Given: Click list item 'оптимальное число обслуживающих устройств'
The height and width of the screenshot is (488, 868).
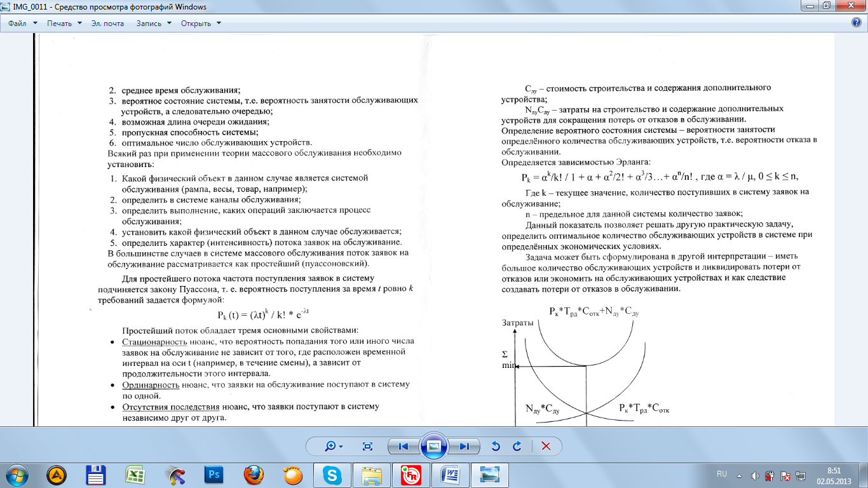Looking at the screenshot, I should pos(217,143).
